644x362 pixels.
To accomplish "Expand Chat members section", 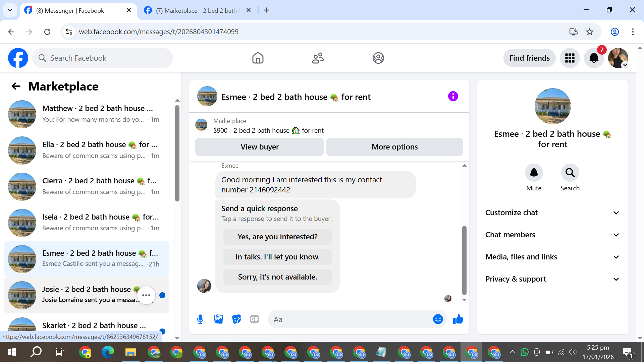I will point(552,235).
